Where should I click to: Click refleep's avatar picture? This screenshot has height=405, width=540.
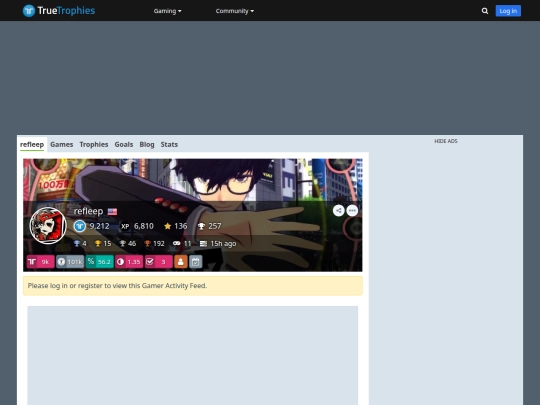(x=48, y=226)
